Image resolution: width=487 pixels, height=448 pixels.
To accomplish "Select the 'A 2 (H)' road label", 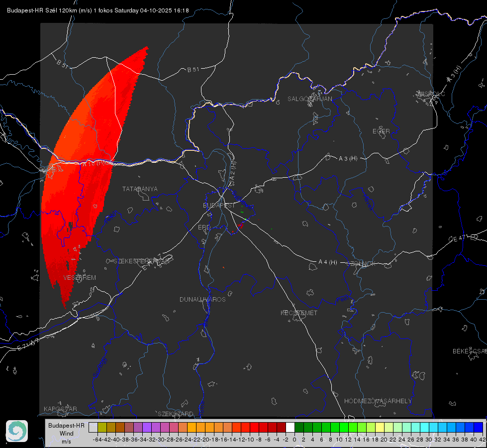I will [233, 171].
